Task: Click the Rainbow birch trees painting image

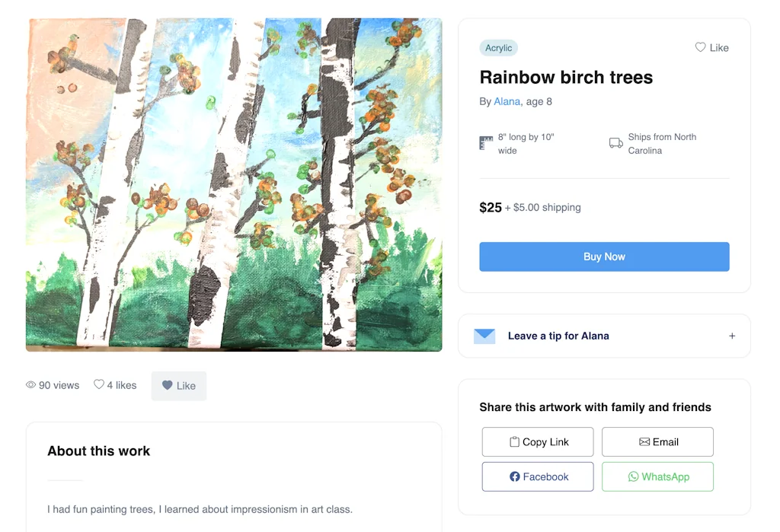Action: [x=234, y=185]
